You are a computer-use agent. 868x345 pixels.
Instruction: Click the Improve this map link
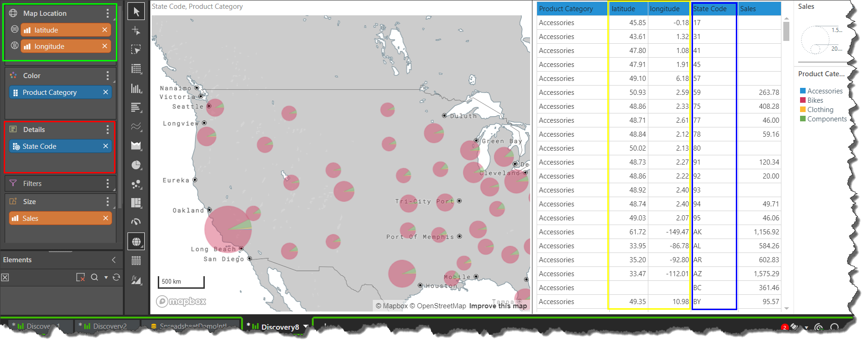(x=498, y=306)
